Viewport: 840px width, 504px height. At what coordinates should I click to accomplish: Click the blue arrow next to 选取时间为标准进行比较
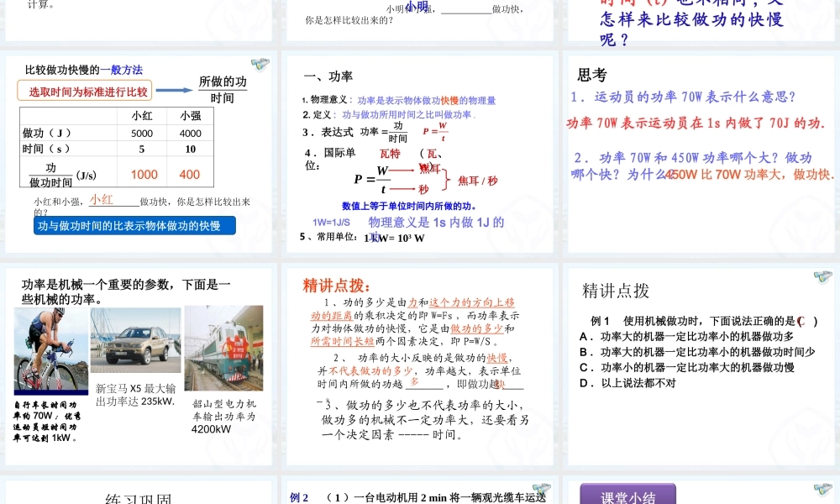pyautogui.click(x=173, y=91)
